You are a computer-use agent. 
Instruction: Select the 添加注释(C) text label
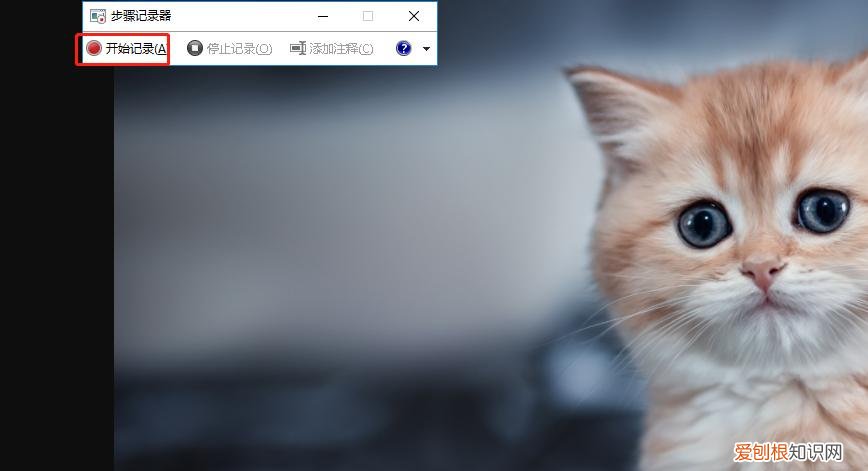[341, 48]
